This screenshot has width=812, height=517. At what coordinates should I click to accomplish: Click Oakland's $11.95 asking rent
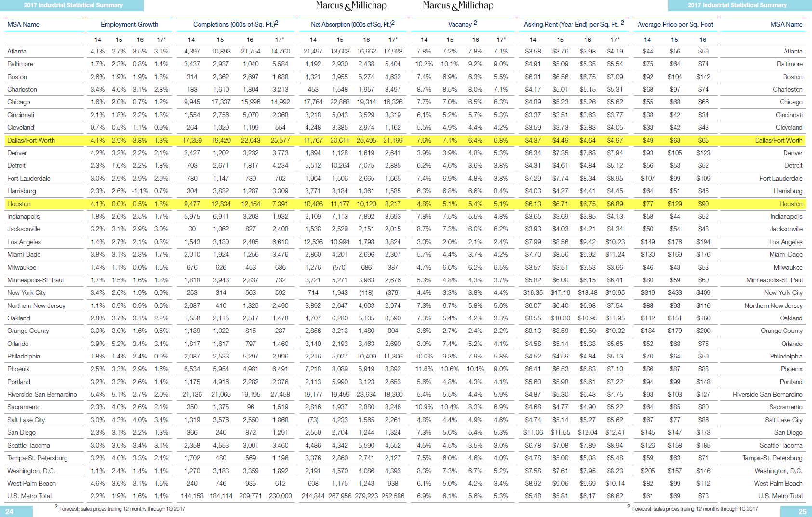coord(615,318)
